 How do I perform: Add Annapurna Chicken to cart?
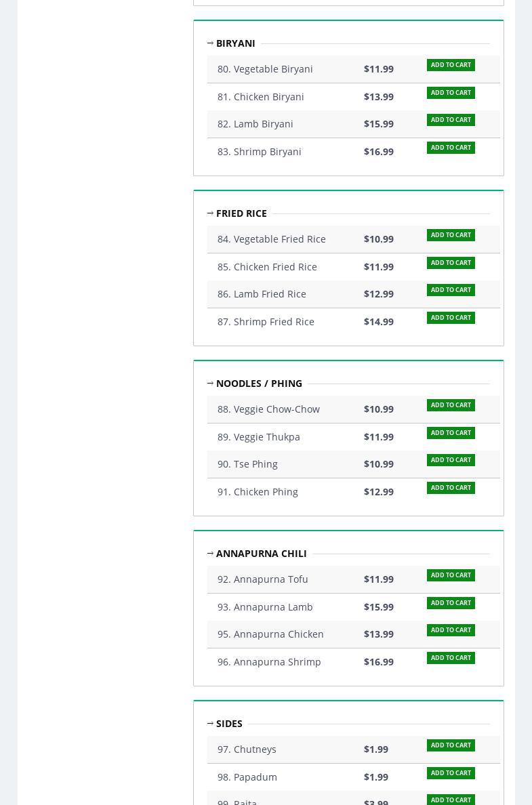(451, 630)
